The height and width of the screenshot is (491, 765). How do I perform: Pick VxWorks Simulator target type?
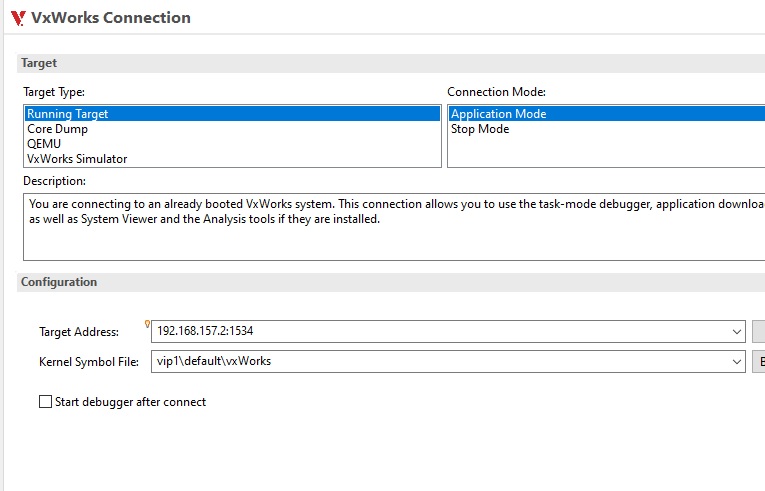click(232, 159)
